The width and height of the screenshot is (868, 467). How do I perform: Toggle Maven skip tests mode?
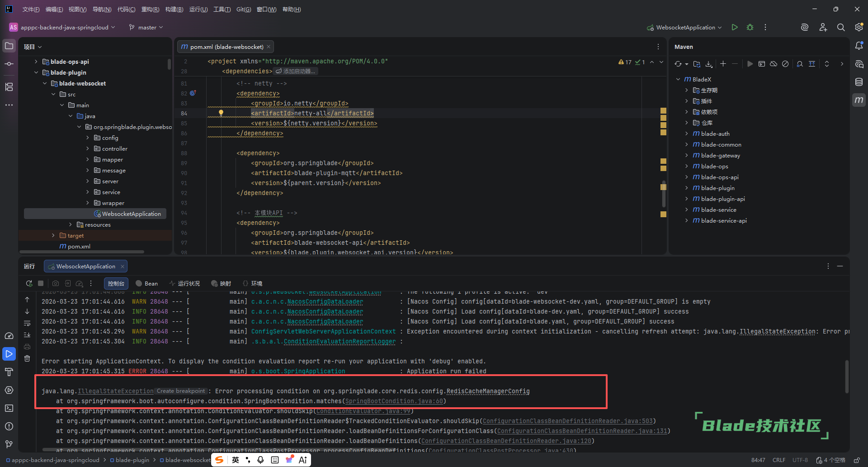pos(785,64)
